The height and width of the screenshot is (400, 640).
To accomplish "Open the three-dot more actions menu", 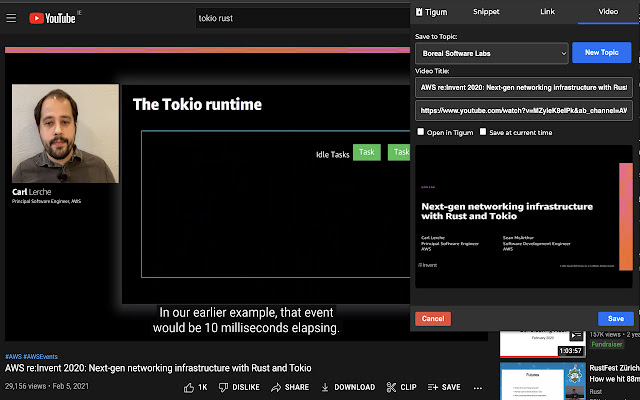I will [478, 388].
